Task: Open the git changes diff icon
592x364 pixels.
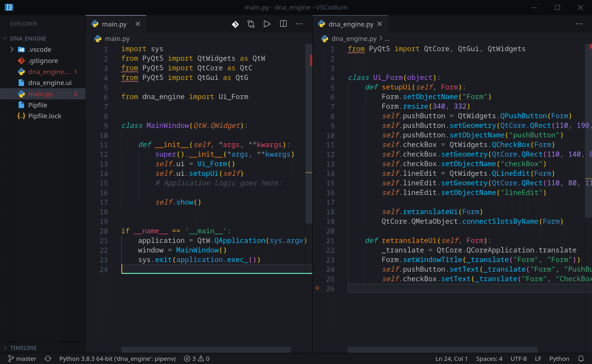Action: (x=235, y=24)
